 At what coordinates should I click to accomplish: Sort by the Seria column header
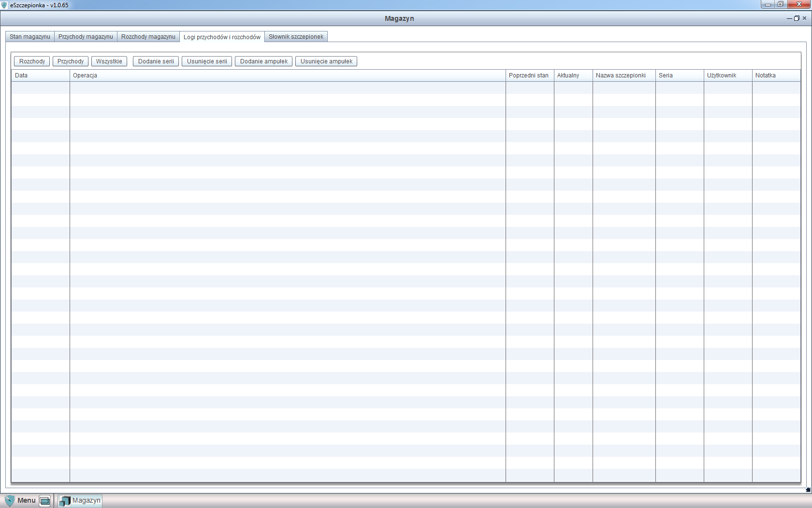pyautogui.click(x=680, y=75)
